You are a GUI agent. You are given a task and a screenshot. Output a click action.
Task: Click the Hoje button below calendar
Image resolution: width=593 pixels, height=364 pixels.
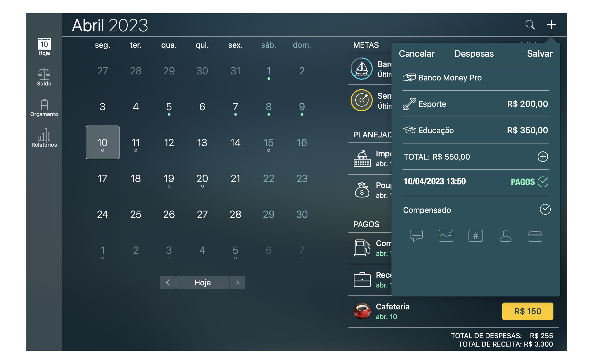[x=203, y=282]
